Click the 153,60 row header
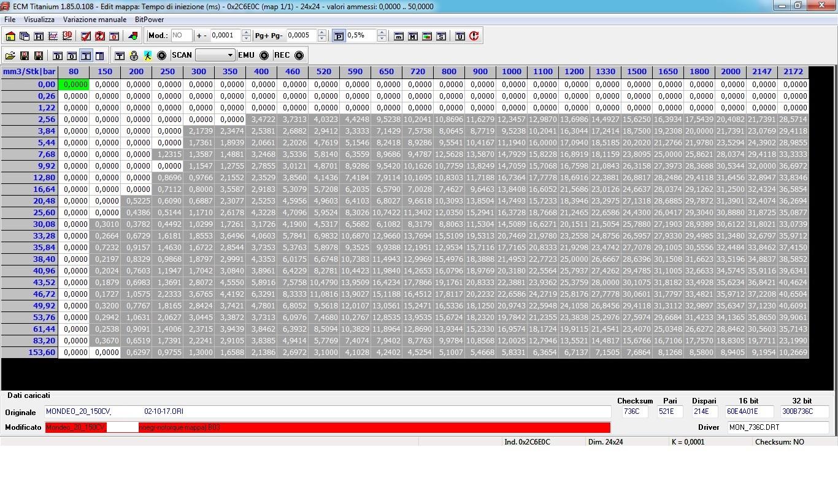Viewport: 838px width, 504px height. tap(29, 352)
